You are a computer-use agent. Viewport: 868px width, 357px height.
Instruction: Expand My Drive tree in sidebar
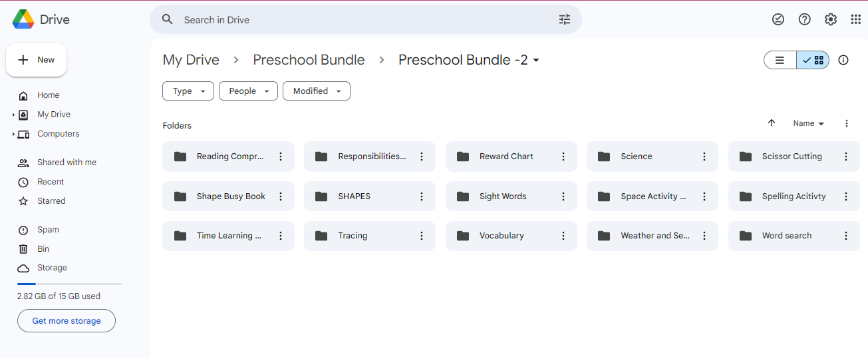click(13, 115)
